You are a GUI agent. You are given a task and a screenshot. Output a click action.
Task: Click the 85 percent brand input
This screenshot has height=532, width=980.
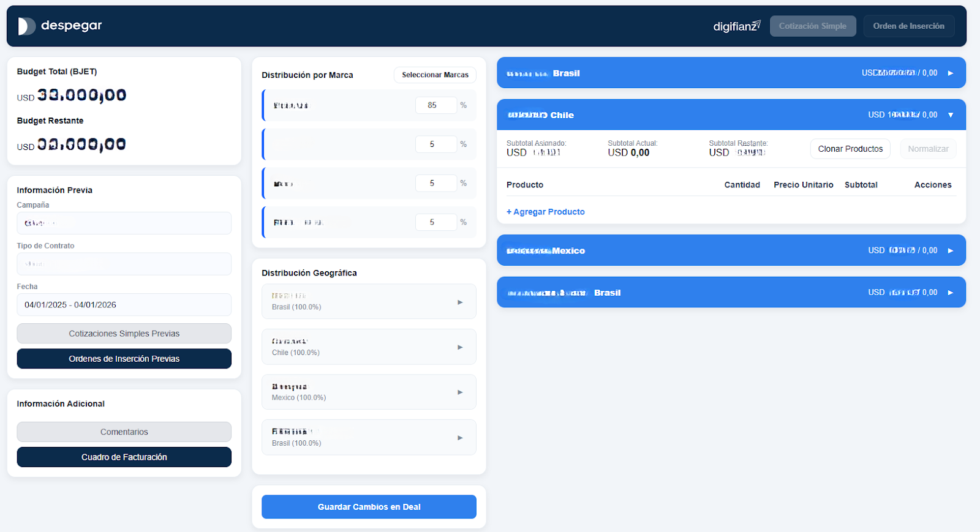pyautogui.click(x=435, y=105)
